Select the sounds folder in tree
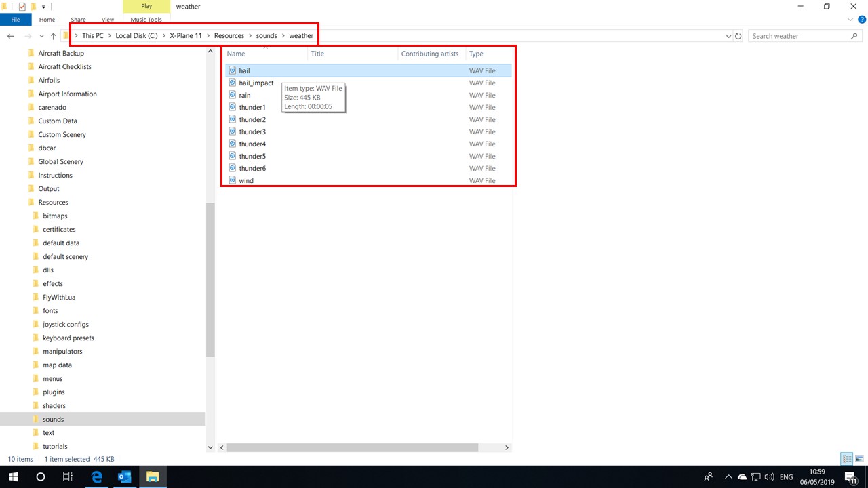This screenshot has height=488, width=868. pos(53,419)
